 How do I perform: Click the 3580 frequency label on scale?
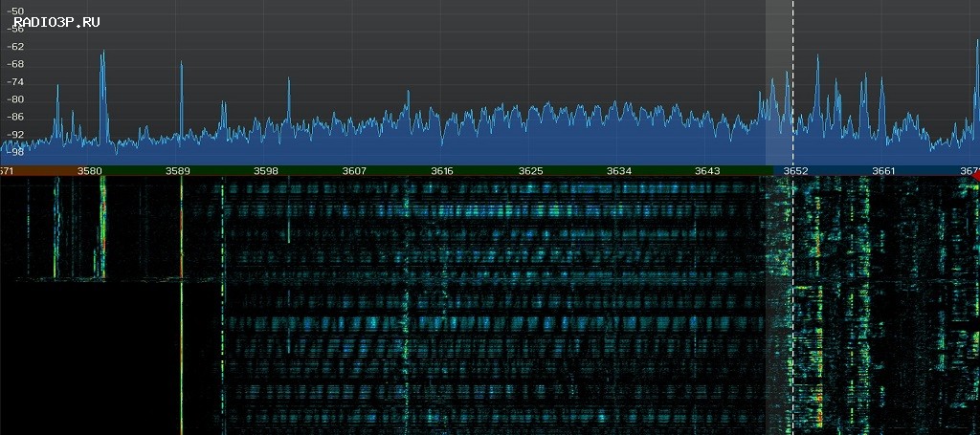pyautogui.click(x=90, y=171)
